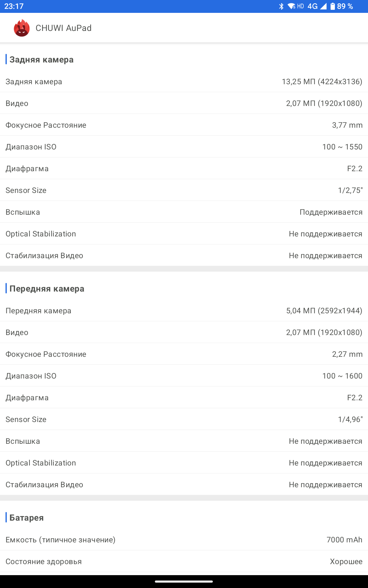Viewport: 368px width, 588px height.
Task: Tap the front camera 5,04 МП row
Action: point(184,311)
